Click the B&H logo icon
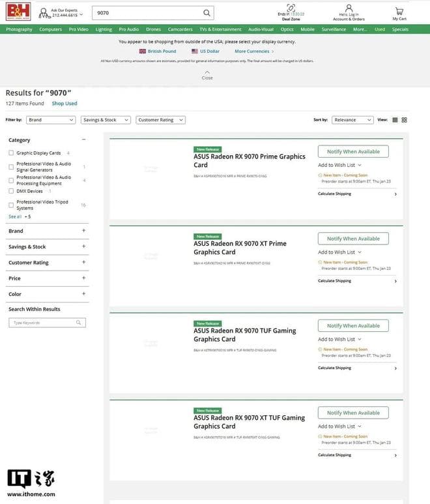 tap(18, 13)
